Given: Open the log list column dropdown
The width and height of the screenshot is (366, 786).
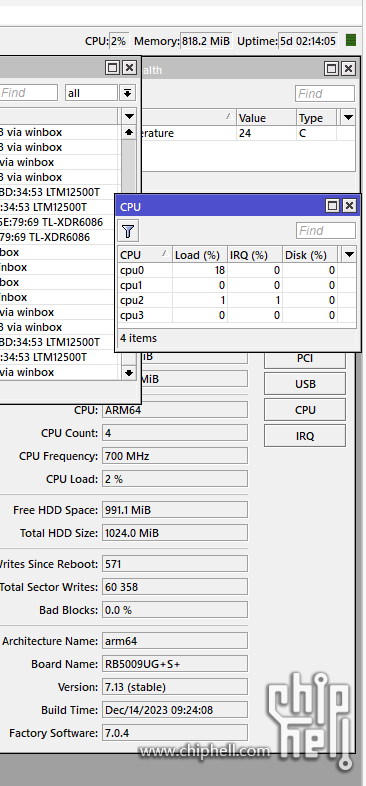Looking at the screenshot, I should [x=129, y=116].
